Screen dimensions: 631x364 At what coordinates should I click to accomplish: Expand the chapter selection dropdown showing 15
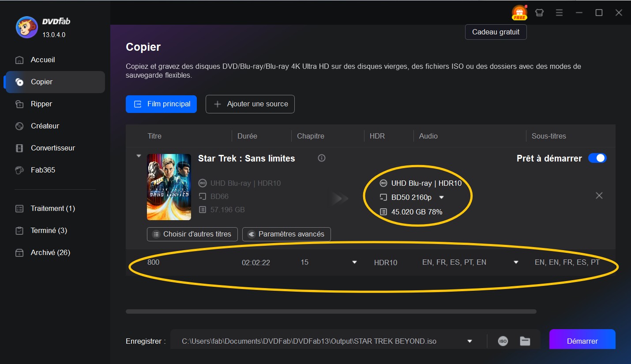tap(354, 262)
